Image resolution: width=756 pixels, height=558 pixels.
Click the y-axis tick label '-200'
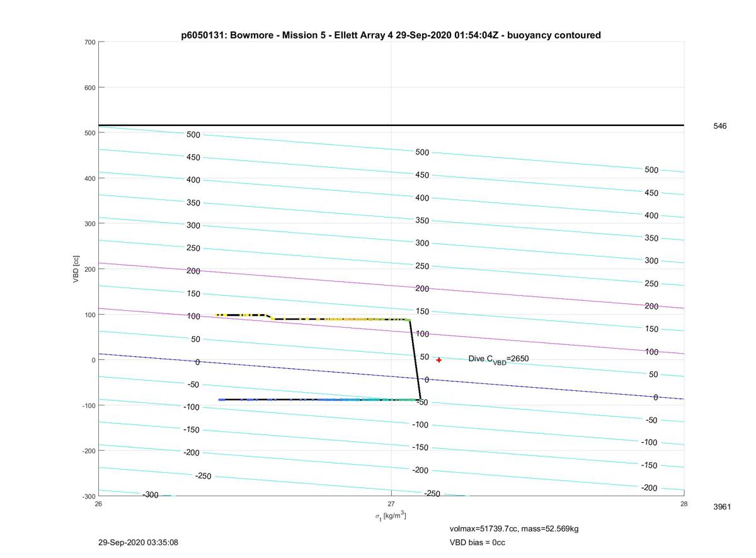coord(88,451)
